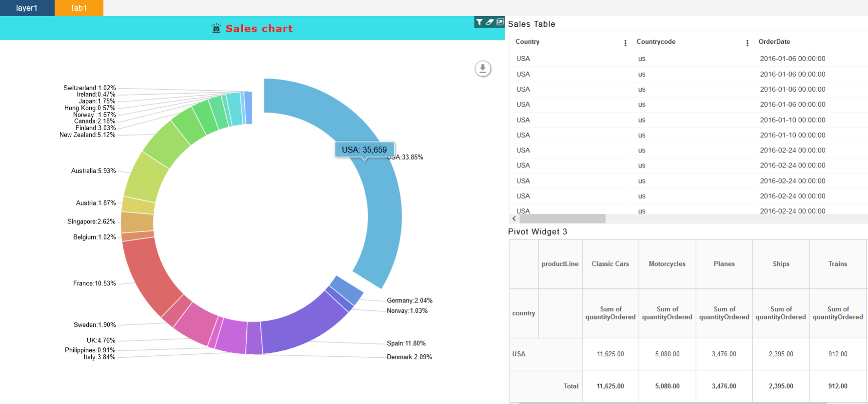The image size is (868, 404).
Task: Click the 'Ireland:0.47%' label
Action: [96, 95]
